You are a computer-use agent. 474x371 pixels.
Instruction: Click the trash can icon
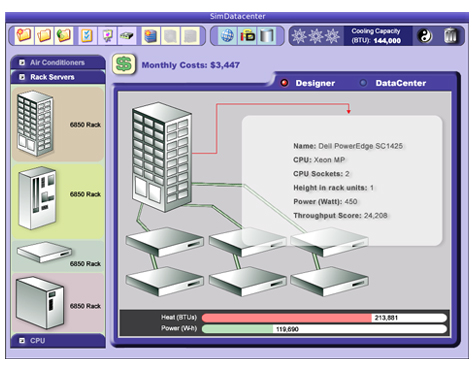(x=450, y=36)
